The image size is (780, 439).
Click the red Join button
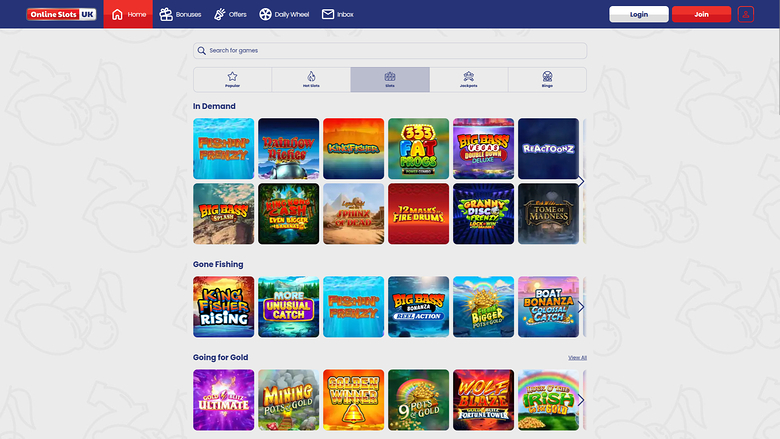coord(701,14)
